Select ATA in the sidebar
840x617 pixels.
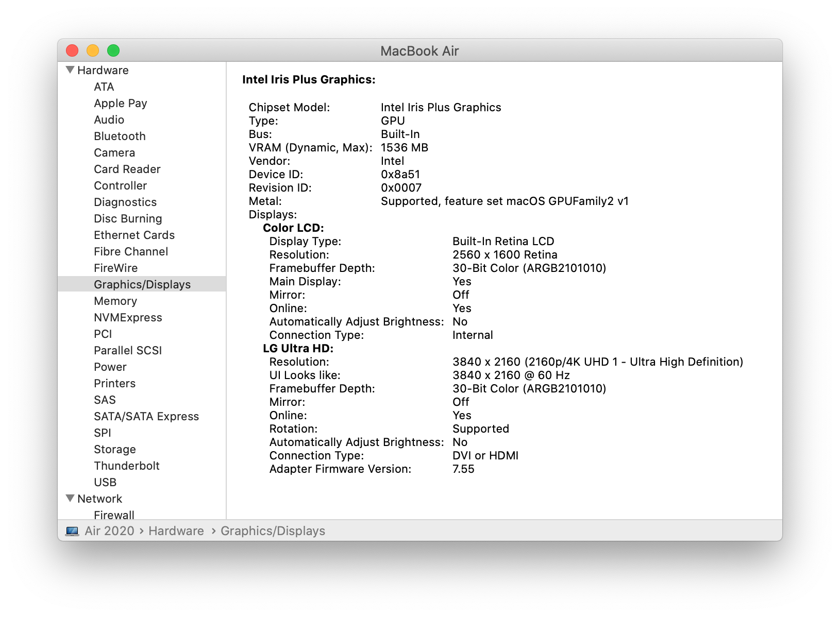pos(104,87)
